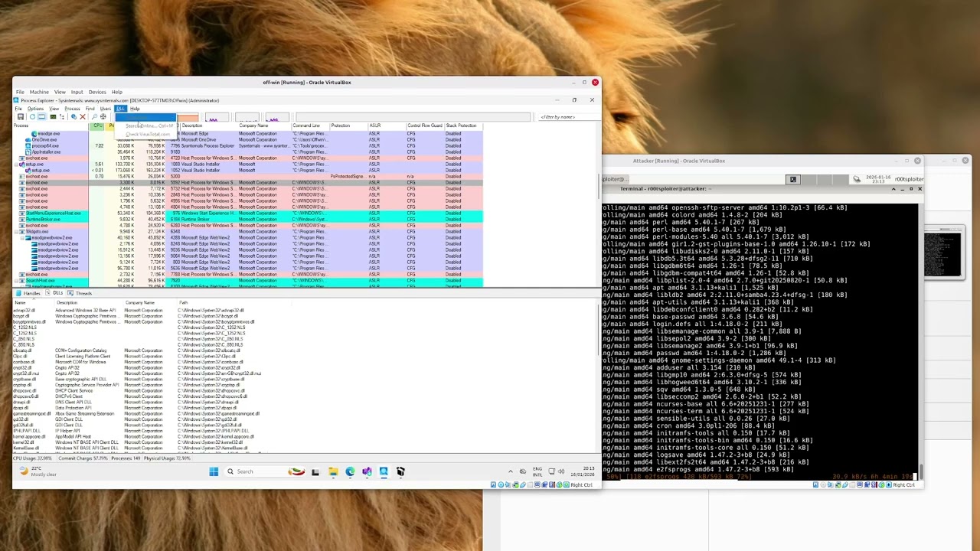
Task: Click the Physical Usage status bar entry
Action: 165,458
